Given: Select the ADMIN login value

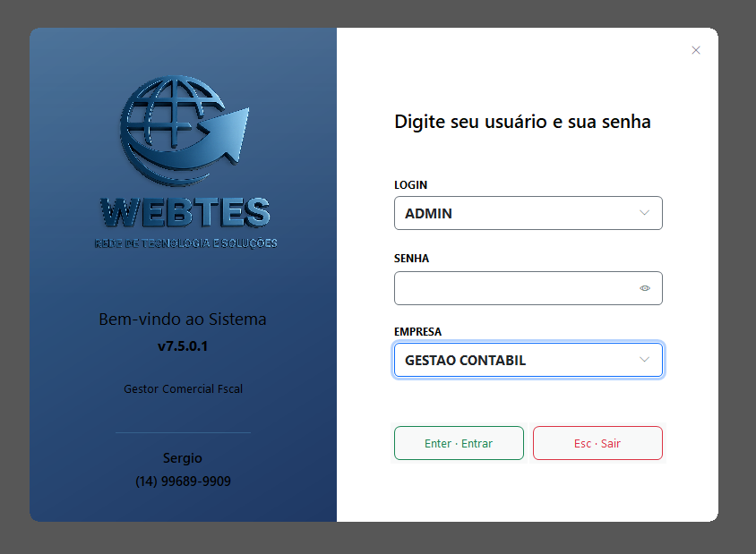Looking at the screenshot, I should pos(428,213).
